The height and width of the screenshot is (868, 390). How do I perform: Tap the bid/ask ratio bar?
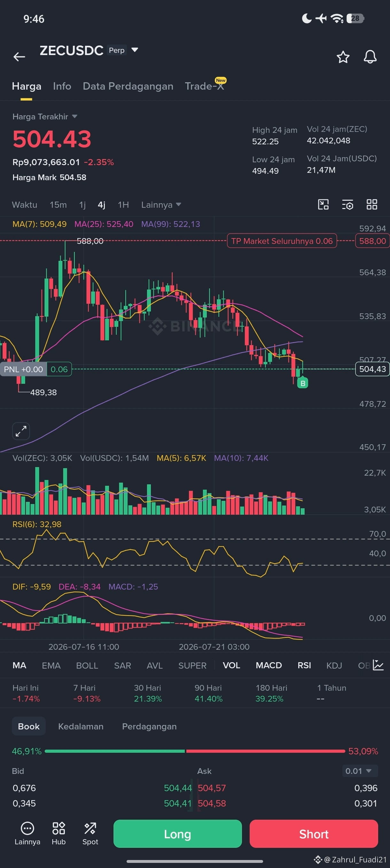pyautogui.click(x=195, y=751)
